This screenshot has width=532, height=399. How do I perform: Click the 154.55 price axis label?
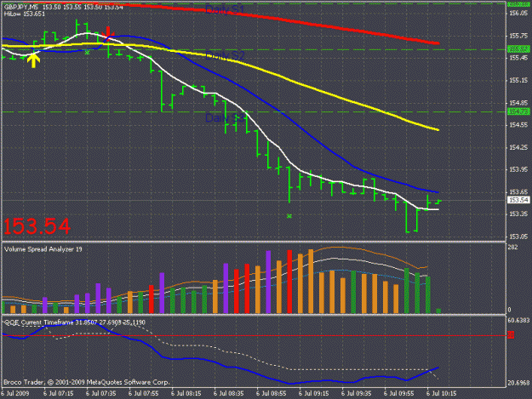click(x=518, y=125)
